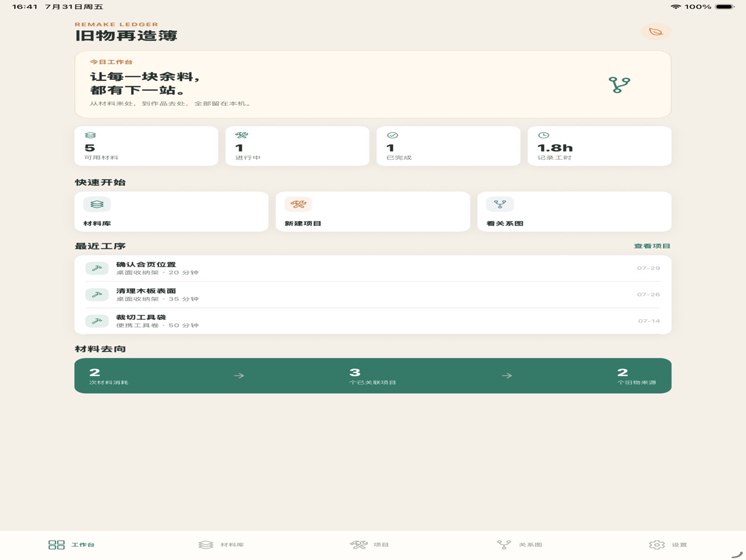Open the 1 已完成 stat card
The height and width of the screenshot is (560, 746).
(x=448, y=146)
